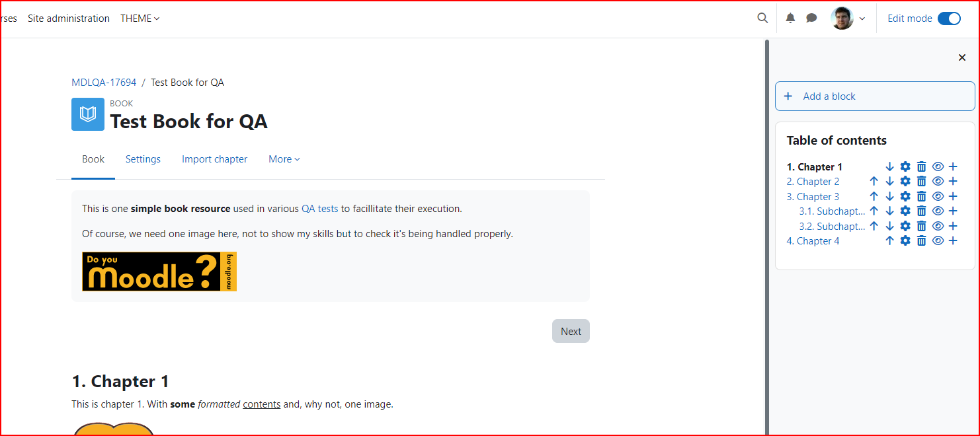Click the Book activity icon
980x436 pixels.
88,114
